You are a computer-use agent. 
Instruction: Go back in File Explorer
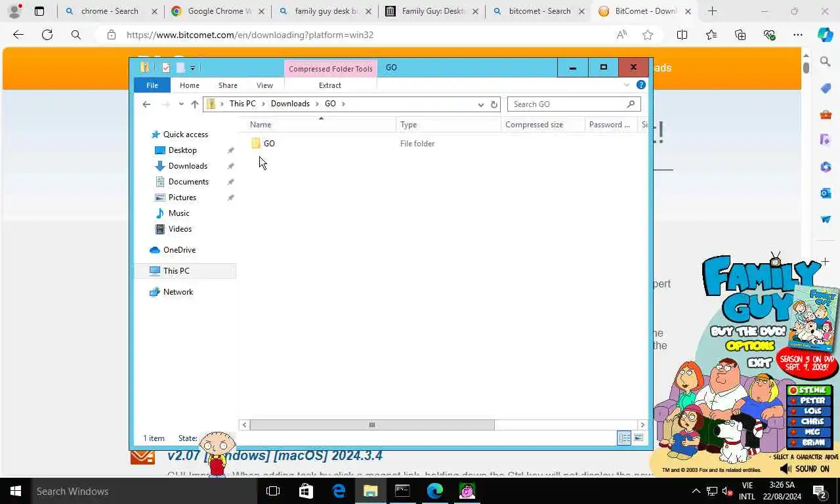pyautogui.click(x=146, y=104)
